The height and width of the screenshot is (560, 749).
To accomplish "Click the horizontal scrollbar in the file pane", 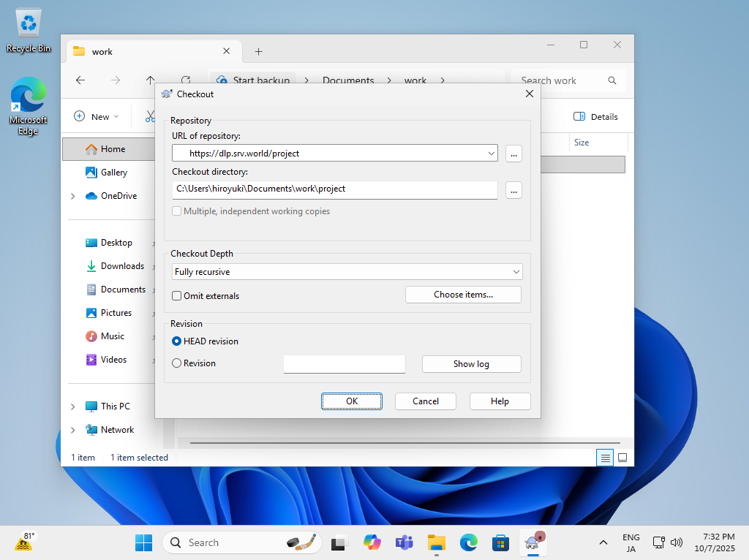I will [x=404, y=443].
